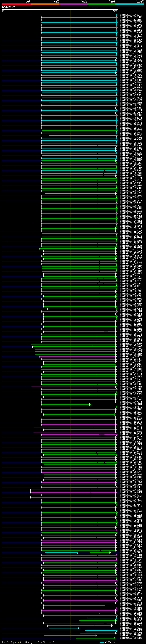Click the purple ~60% identity legend segment

[x=73, y=4]
